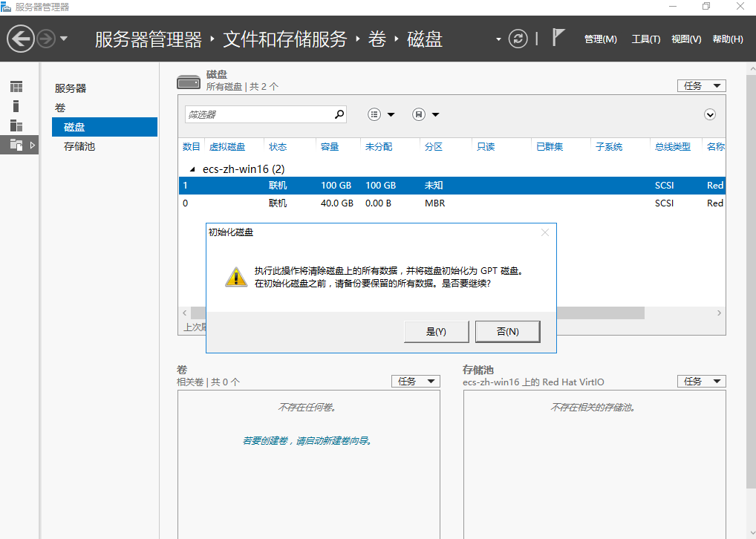Open the list view options dropdown
This screenshot has width=756, height=539.
[382, 114]
